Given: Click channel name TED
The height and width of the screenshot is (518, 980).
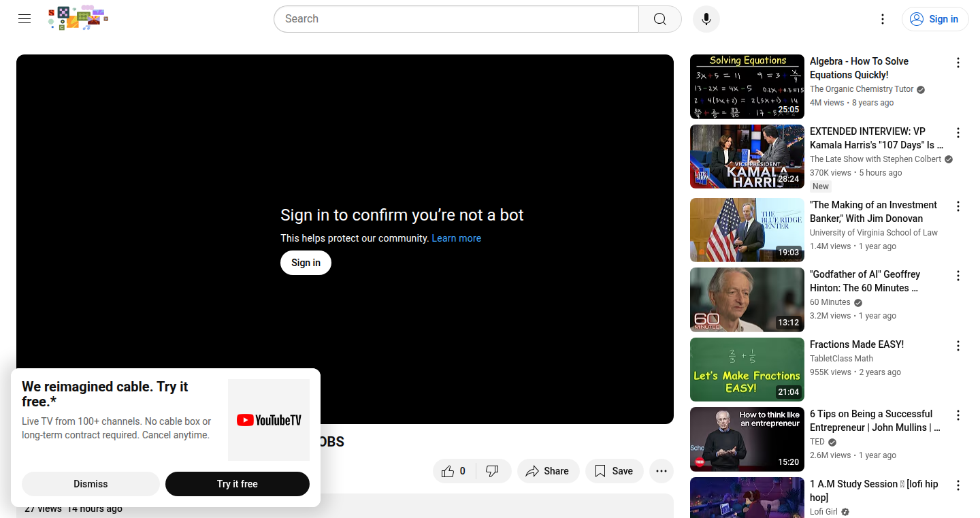Looking at the screenshot, I should [817, 442].
